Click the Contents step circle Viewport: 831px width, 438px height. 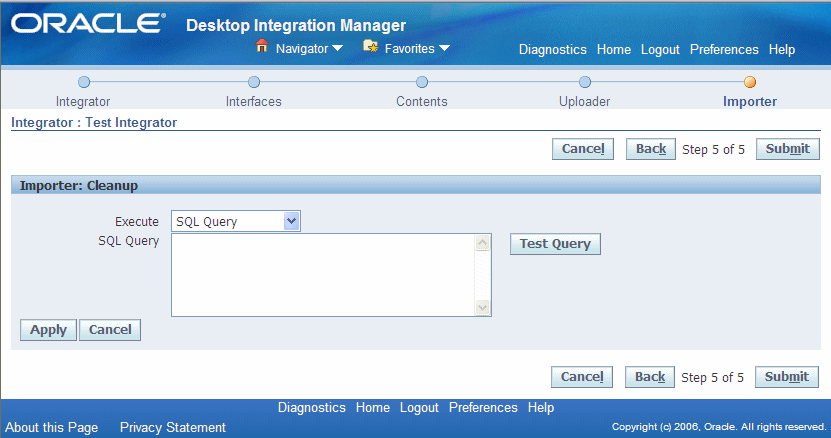pyautogui.click(x=422, y=82)
